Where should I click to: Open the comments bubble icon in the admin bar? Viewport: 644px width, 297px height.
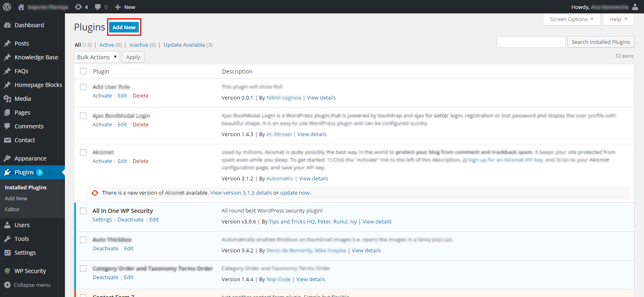(98, 7)
